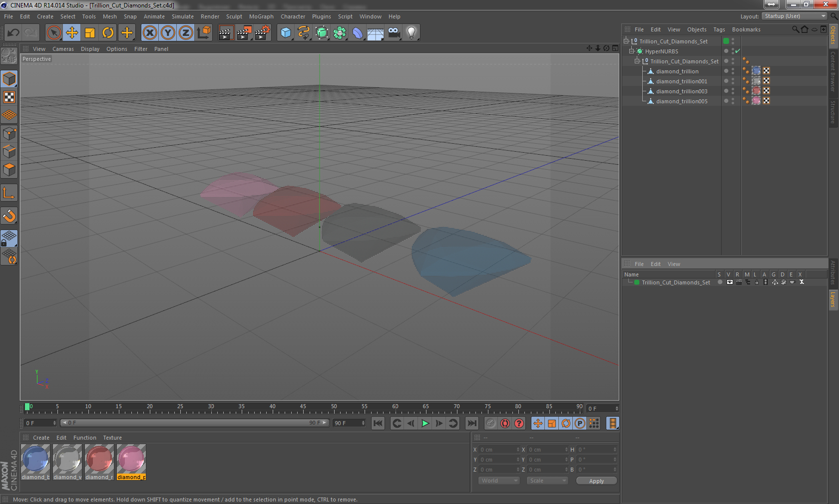
Task: Toggle X axis lock
Action: point(149,33)
